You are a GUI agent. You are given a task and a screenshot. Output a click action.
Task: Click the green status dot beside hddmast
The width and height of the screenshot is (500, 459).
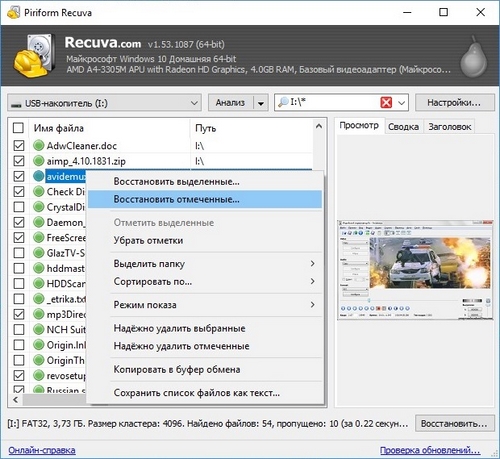tap(39, 268)
